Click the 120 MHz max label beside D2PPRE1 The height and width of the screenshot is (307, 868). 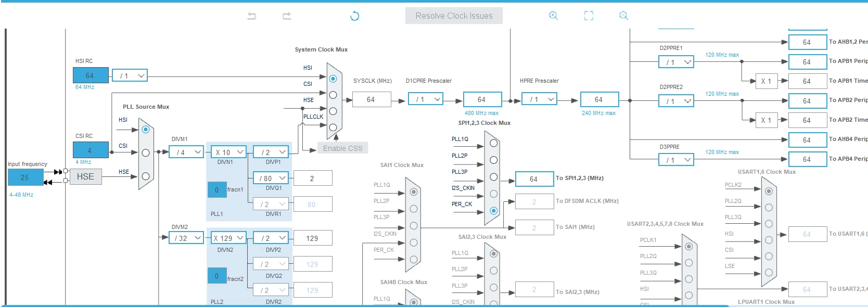(x=722, y=55)
